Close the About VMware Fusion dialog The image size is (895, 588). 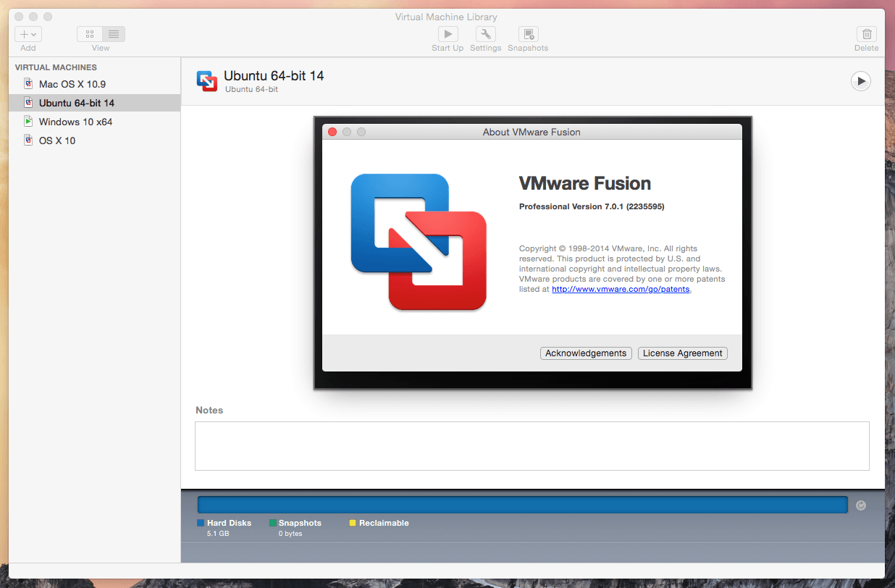332,132
